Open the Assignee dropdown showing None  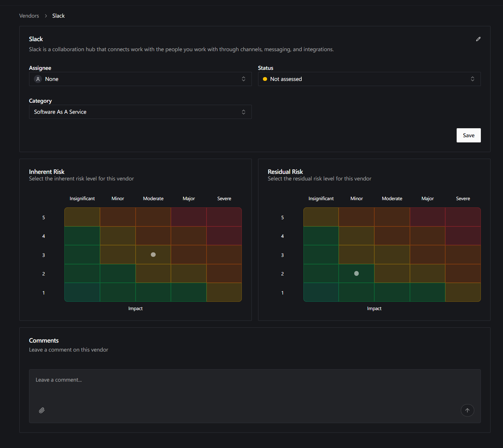140,79
